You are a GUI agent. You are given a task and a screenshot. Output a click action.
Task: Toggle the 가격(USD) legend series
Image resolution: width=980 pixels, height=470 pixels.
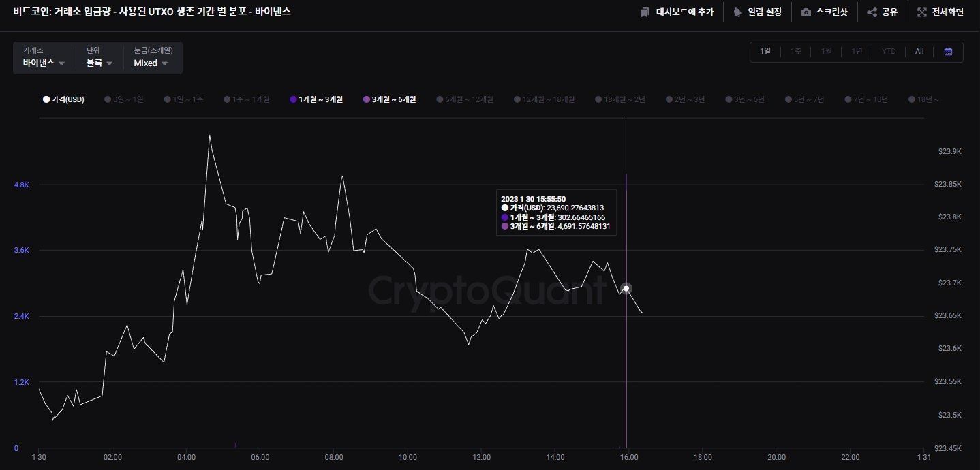[x=63, y=99]
